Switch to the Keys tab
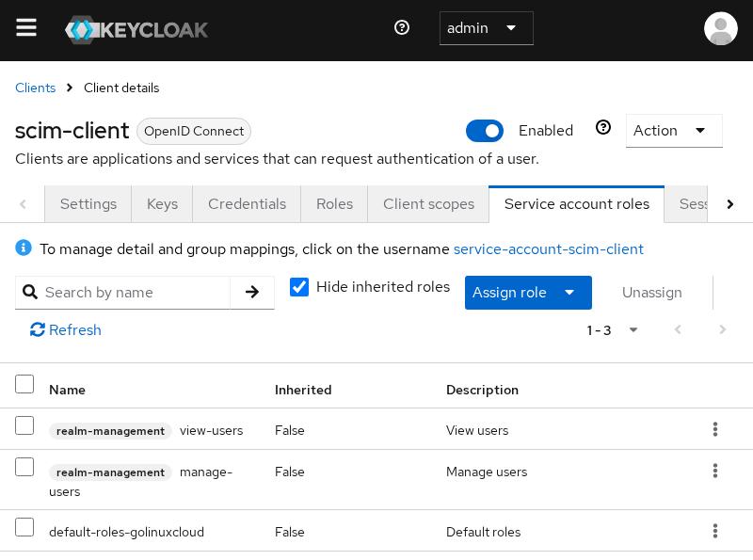 tap(162, 204)
